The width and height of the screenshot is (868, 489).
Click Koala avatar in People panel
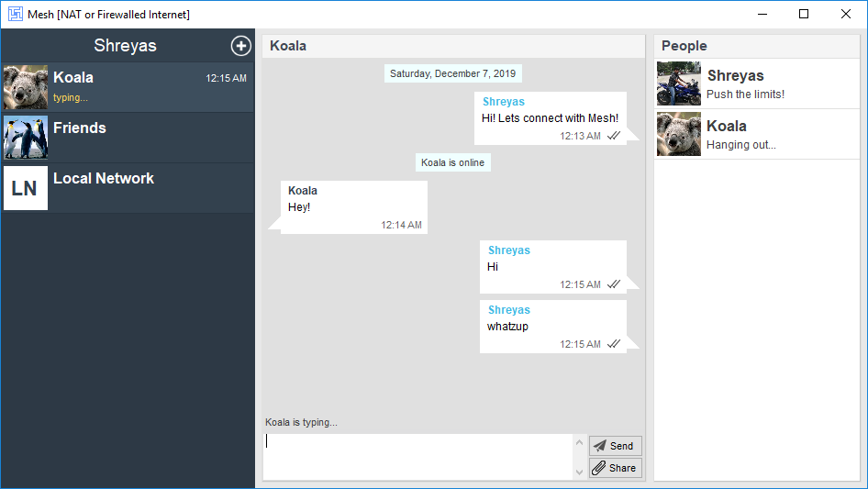[x=679, y=134]
